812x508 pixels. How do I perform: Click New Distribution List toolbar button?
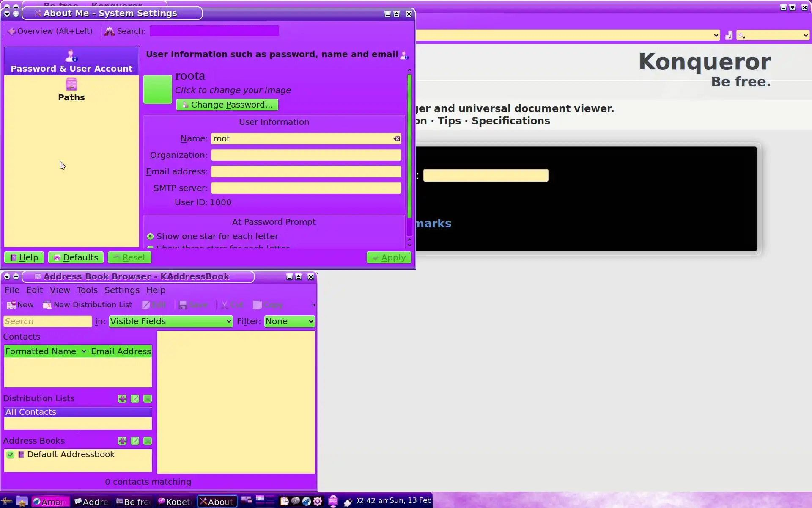[88, 305]
